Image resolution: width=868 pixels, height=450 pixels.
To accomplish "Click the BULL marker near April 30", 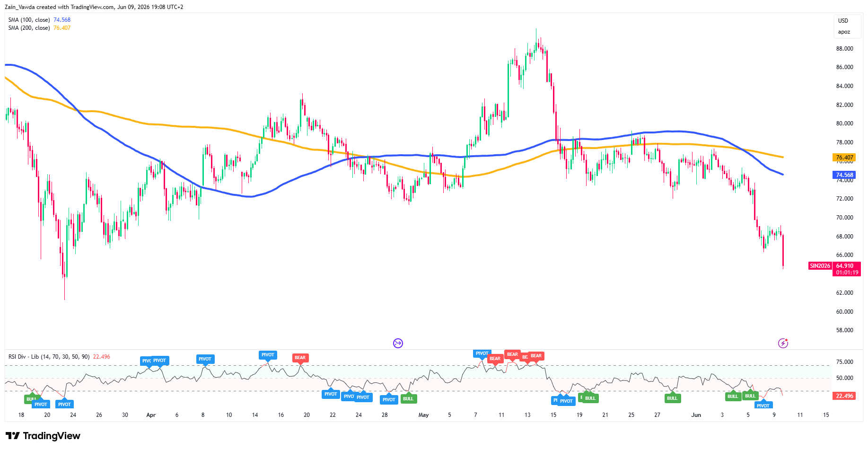I will [408, 399].
